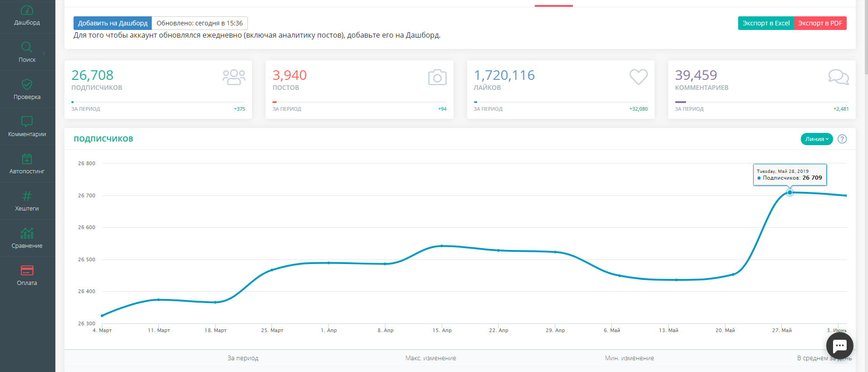This screenshot has width=868, height=372.
Task: Click the +2,481 comments period change
Action: (x=841, y=109)
